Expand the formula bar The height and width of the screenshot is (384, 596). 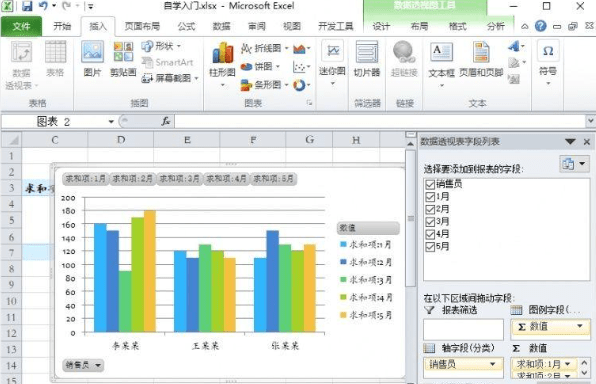pyautogui.click(x=591, y=121)
